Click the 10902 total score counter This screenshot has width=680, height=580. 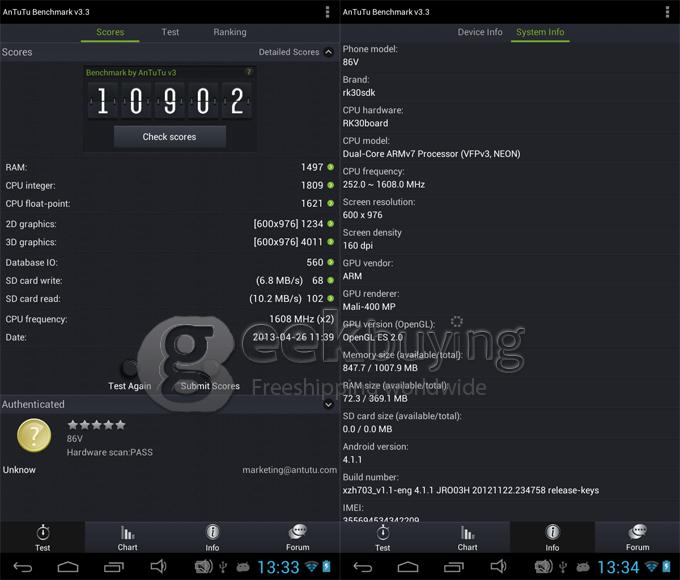(170, 101)
